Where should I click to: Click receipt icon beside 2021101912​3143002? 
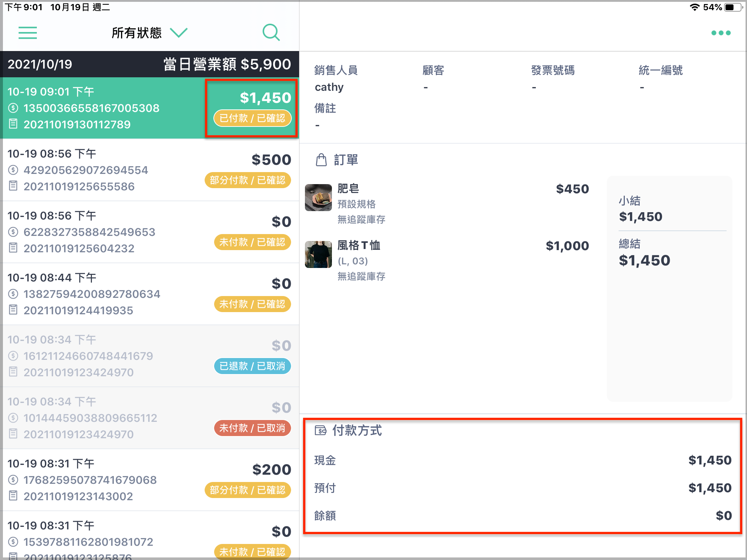click(13, 496)
